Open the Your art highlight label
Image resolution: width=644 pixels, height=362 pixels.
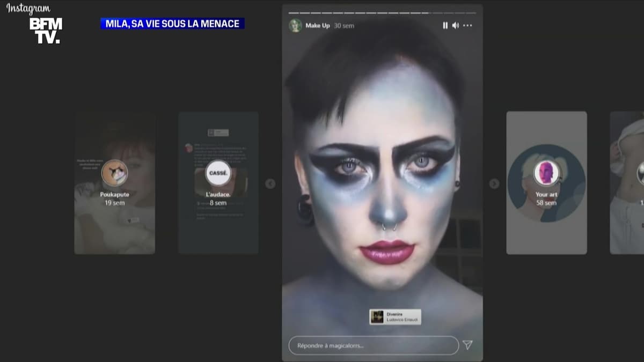[x=546, y=195]
